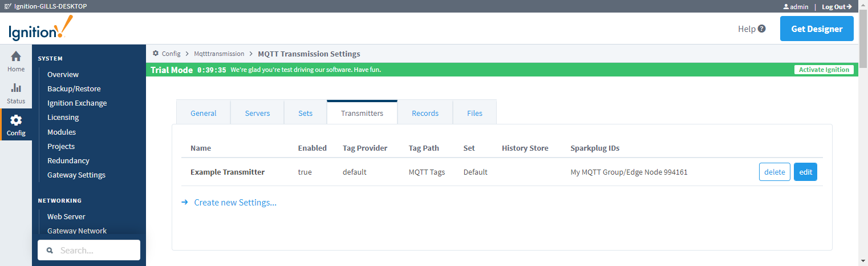Open Backup/Restore page
868x266 pixels.
click(x=74, y=88)
